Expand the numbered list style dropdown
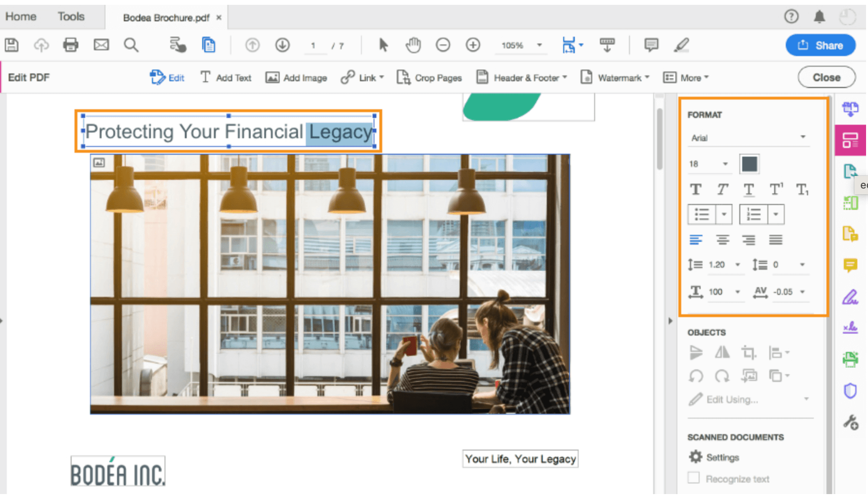The image size is (868, 496). 776,214
